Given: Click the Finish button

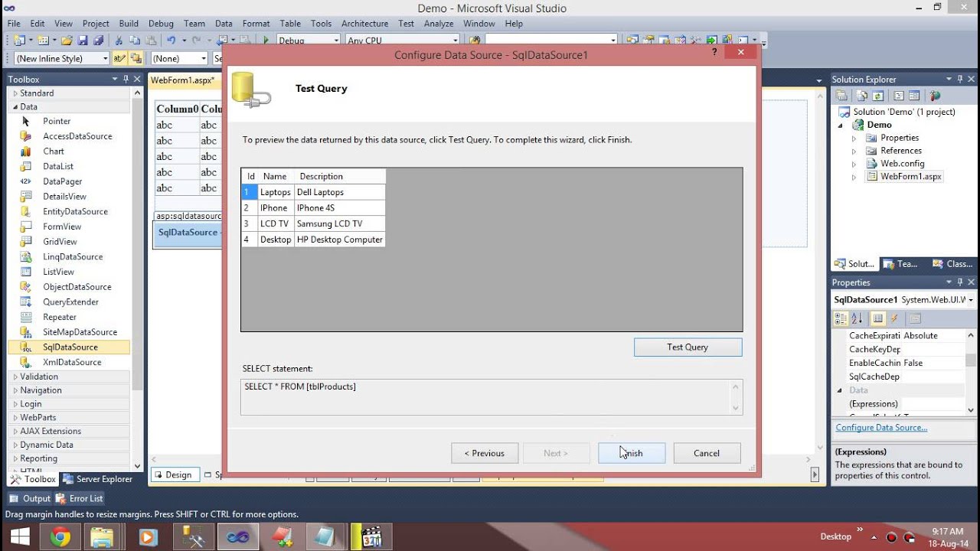Looking at the screenshot, I should 632,453.
